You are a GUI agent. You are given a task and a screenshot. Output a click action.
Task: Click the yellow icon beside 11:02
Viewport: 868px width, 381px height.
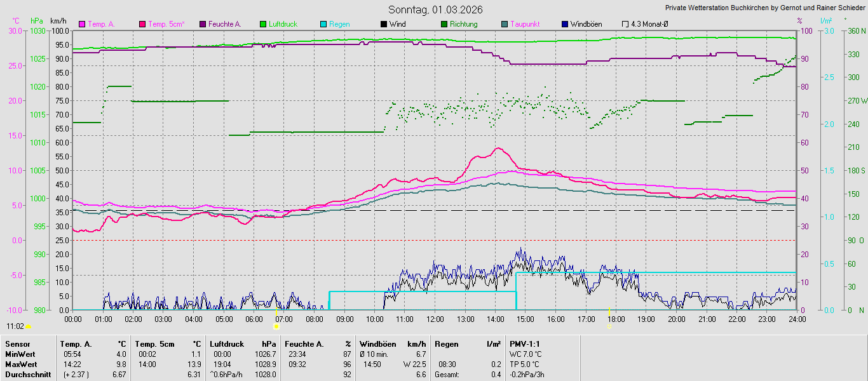(x=29, y=326)
